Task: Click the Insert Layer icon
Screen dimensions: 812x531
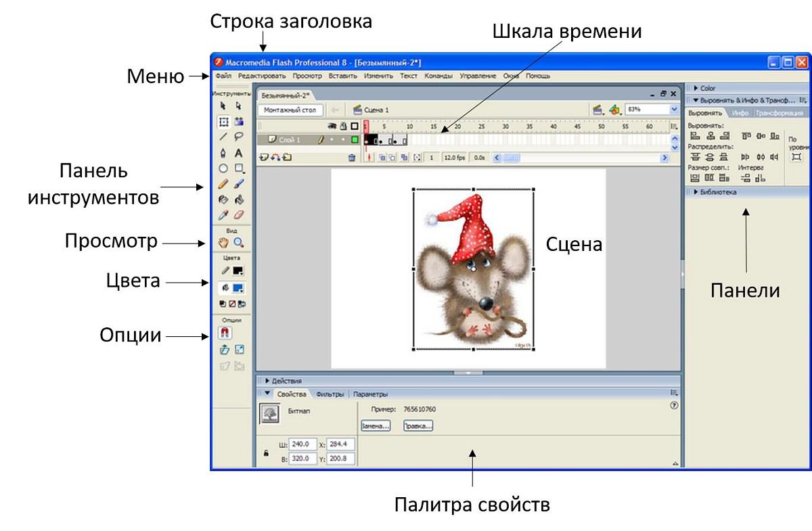Action: 265,157
